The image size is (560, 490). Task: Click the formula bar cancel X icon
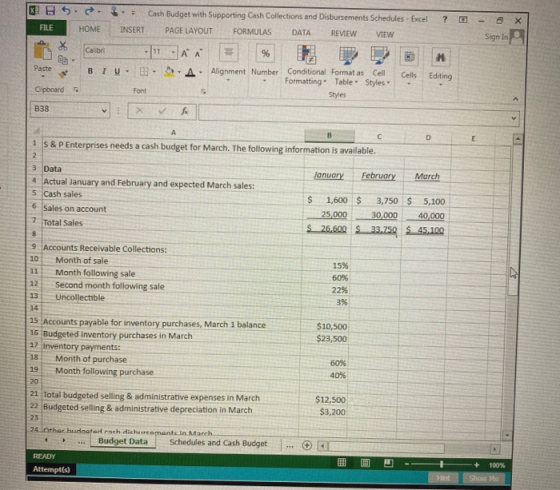(x=139, y=111)
